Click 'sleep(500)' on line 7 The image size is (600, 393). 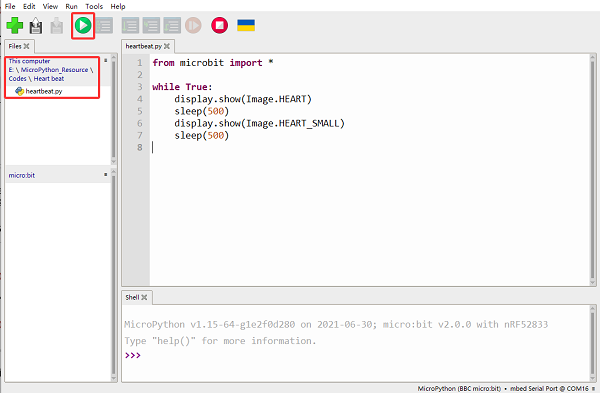tap(202, 135)
